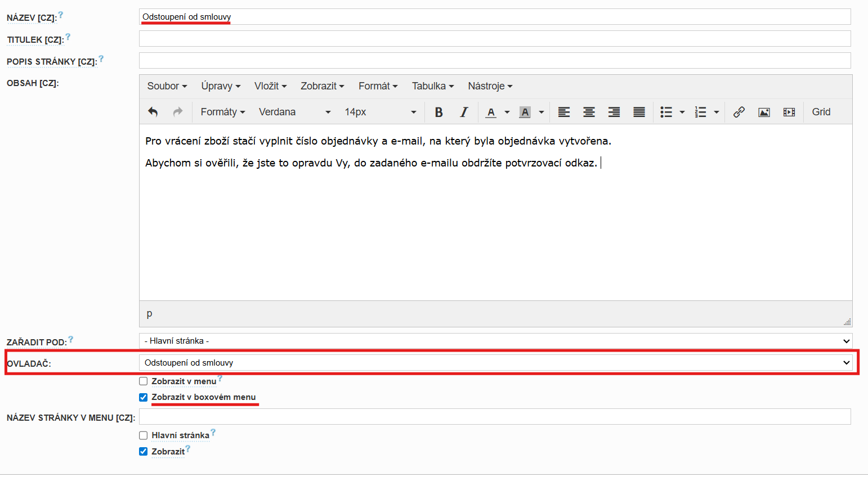Open the Vložit menu
868x477 pixels.
pos(271,86)
